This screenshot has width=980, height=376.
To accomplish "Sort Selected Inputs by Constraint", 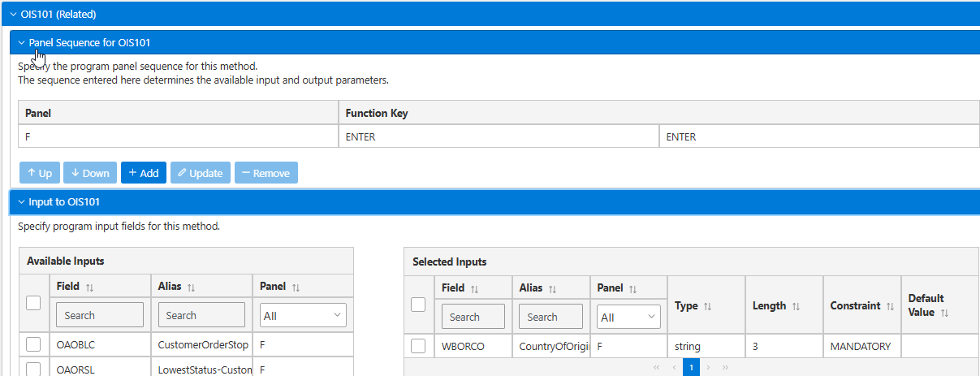I will point(890,306).
